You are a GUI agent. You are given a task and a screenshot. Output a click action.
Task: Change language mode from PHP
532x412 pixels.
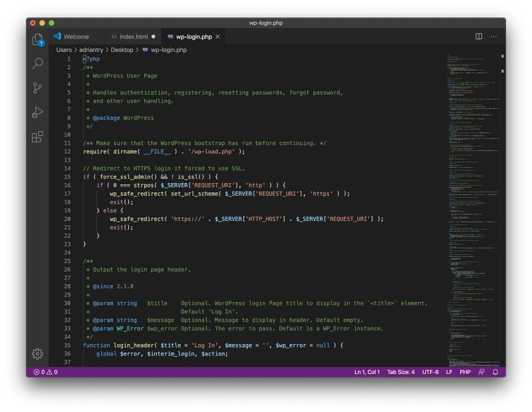tap(465, 372)
